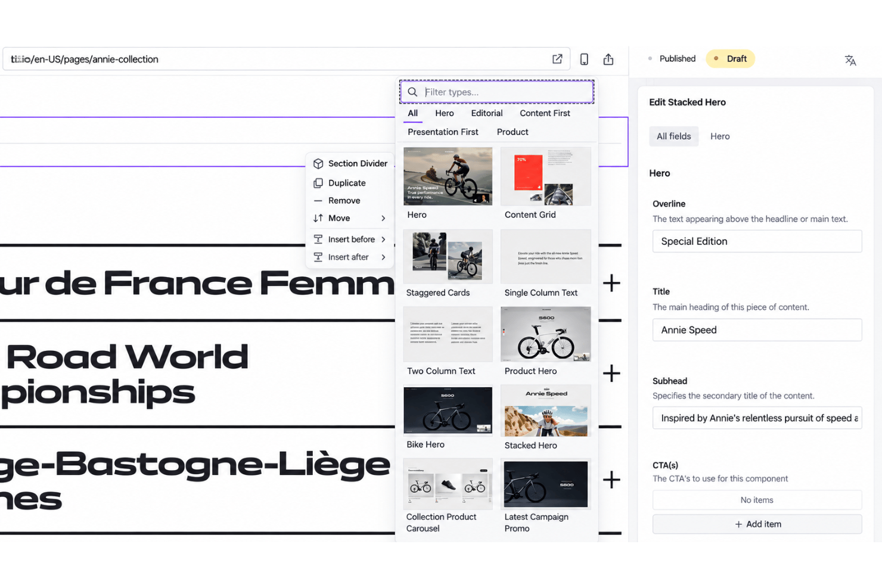Select the Presentation First tab
Screen dimensions: 882x588
pos(443,132)
